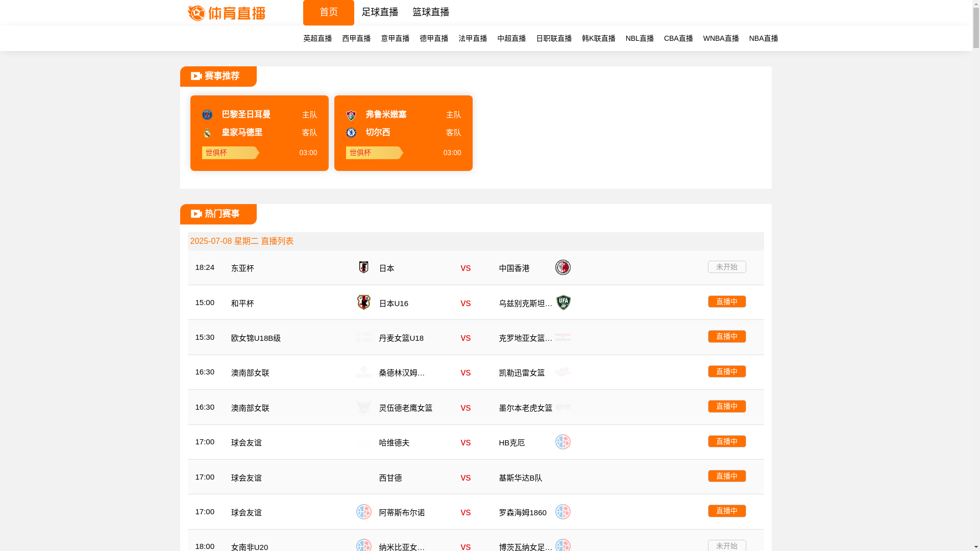Open the 首页 tab
The height and width of the screenshot is (551, 980).
click(328, 12)
